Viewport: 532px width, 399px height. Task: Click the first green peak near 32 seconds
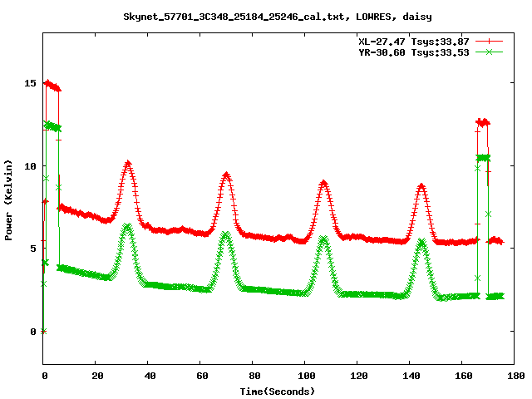126,226
